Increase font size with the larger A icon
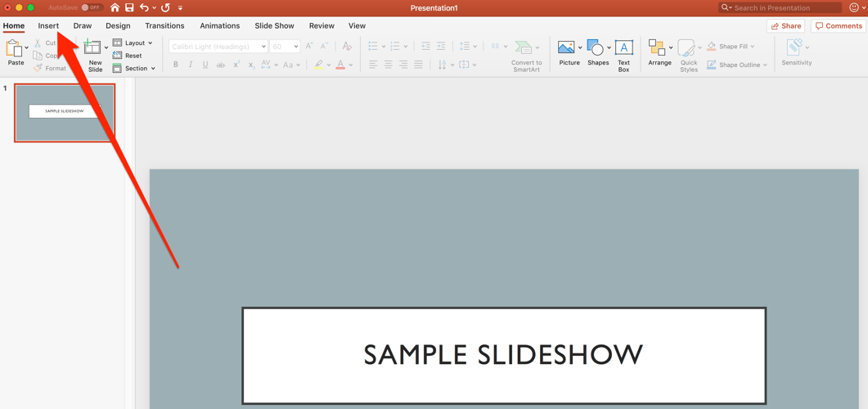The width and height of the screenshot is (868, 409). click(x=309, y=47)
